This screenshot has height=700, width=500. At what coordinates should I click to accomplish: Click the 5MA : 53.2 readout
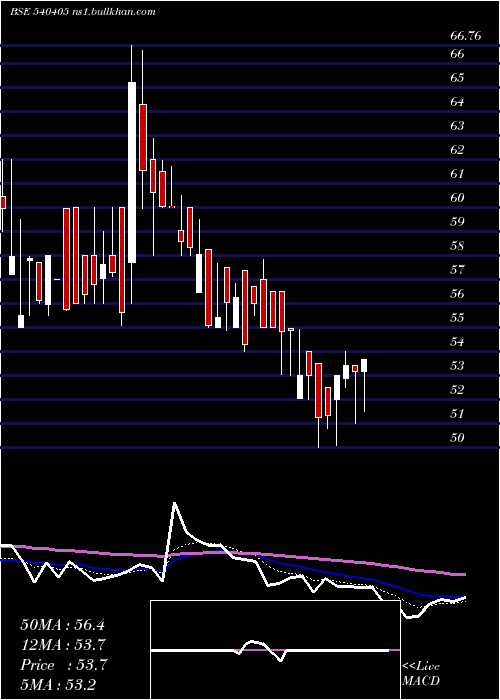click(x=58, y=685)
